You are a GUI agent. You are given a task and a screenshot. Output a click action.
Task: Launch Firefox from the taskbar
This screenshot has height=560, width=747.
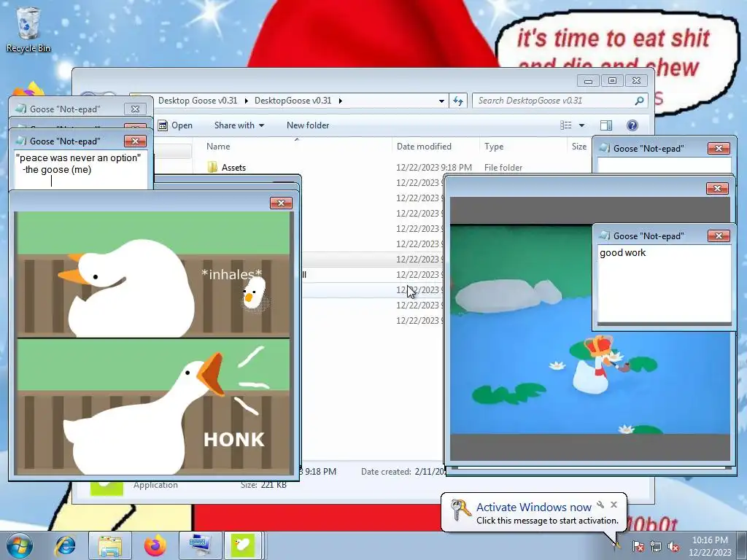click(x=155, y=545)
